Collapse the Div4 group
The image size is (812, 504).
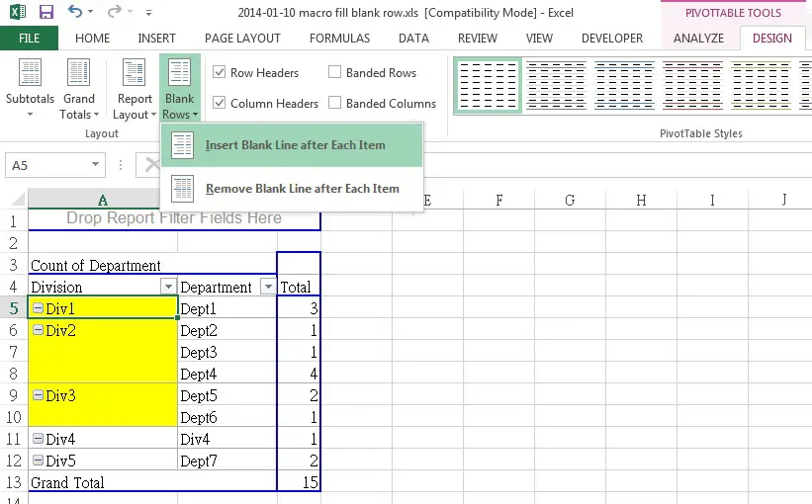(x=38, y=439)
